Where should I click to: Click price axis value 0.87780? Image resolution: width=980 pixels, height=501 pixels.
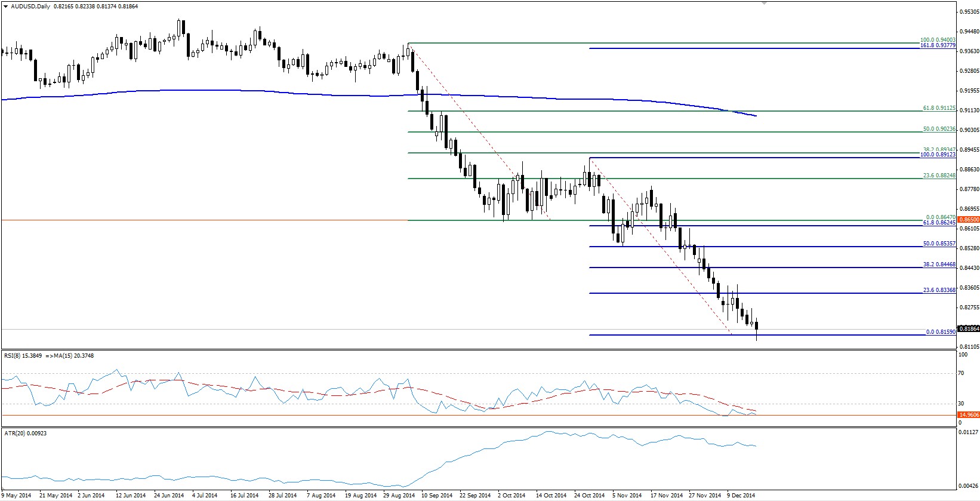970,189
